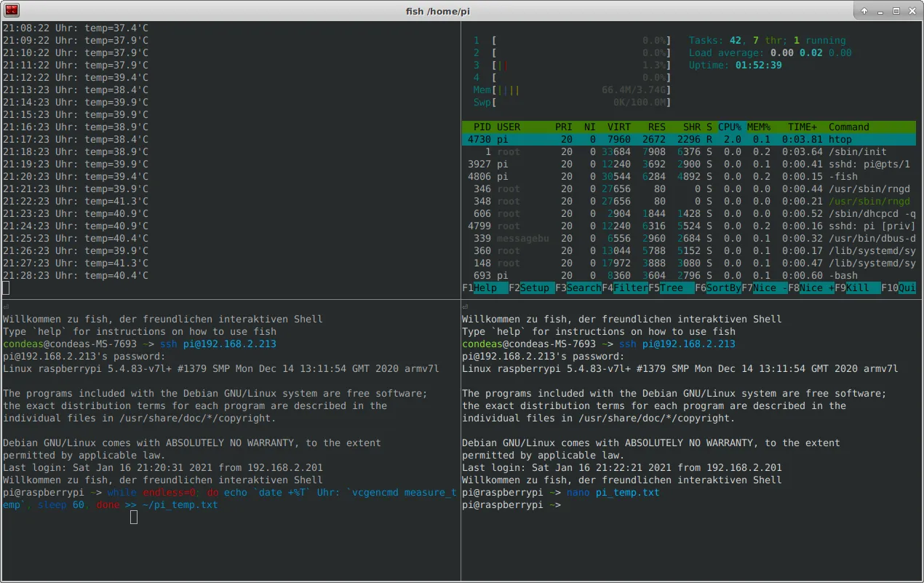Image resolution: width=924 pixels, height=583 pixels.
Task: Click F7 Nice - in htop footer
Action: [x=765, y=288]
